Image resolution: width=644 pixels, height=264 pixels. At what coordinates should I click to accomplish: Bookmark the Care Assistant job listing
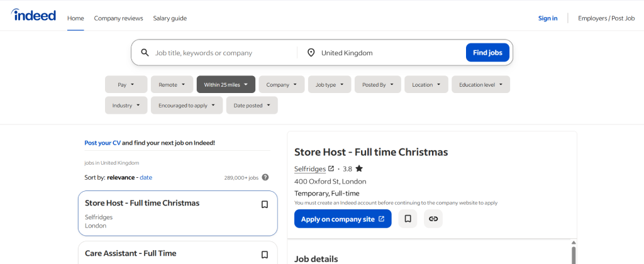[265, 255]
